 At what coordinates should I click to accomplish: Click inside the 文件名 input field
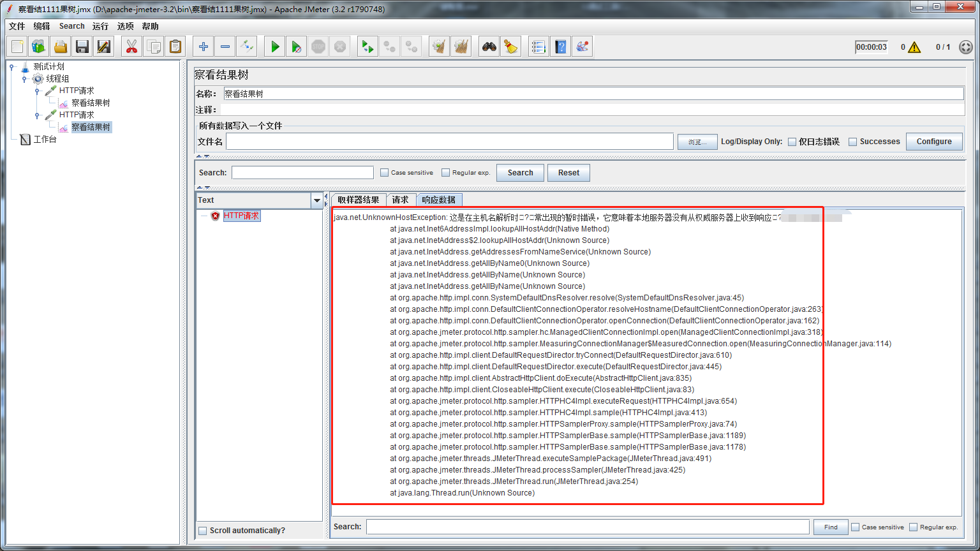click(447, 141)
